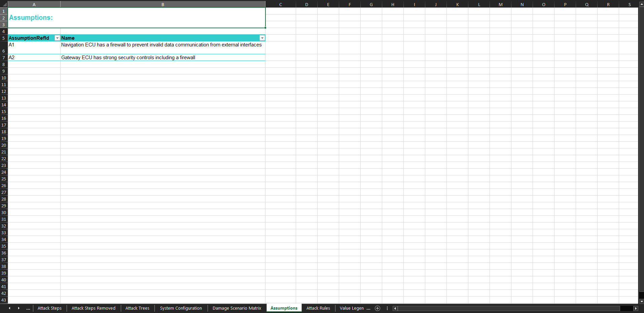The width and height of the screenshot is (644, 313).
Task: Open the Attack Rules sheet
Action: pyautogui.click(x=318, y=308)
